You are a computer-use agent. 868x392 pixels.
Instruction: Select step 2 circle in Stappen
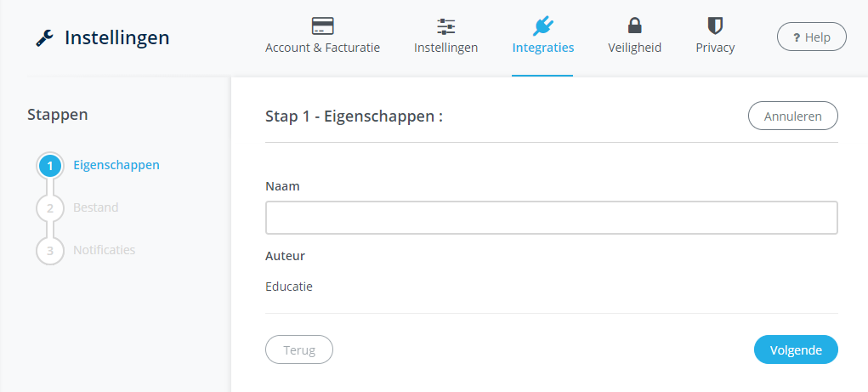click(x=50, y=208)
